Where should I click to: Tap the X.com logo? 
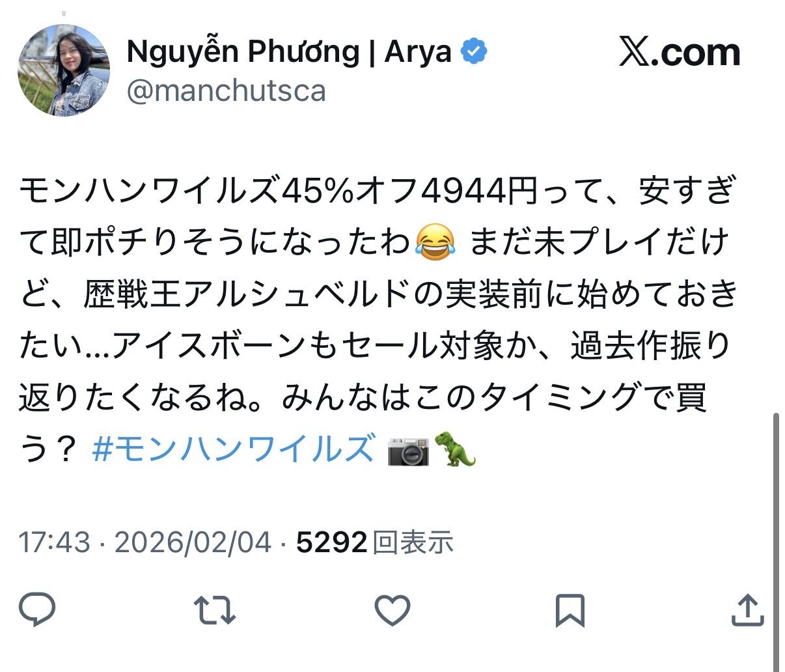(680, 52)
